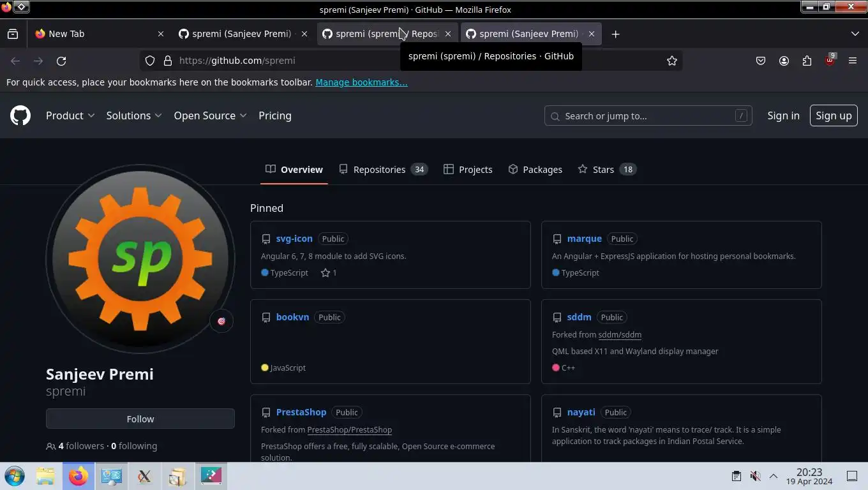This screenshot has width=868, height=490.
Task: Open the extensions puzzle icon
Action: [x=807, y=61]
